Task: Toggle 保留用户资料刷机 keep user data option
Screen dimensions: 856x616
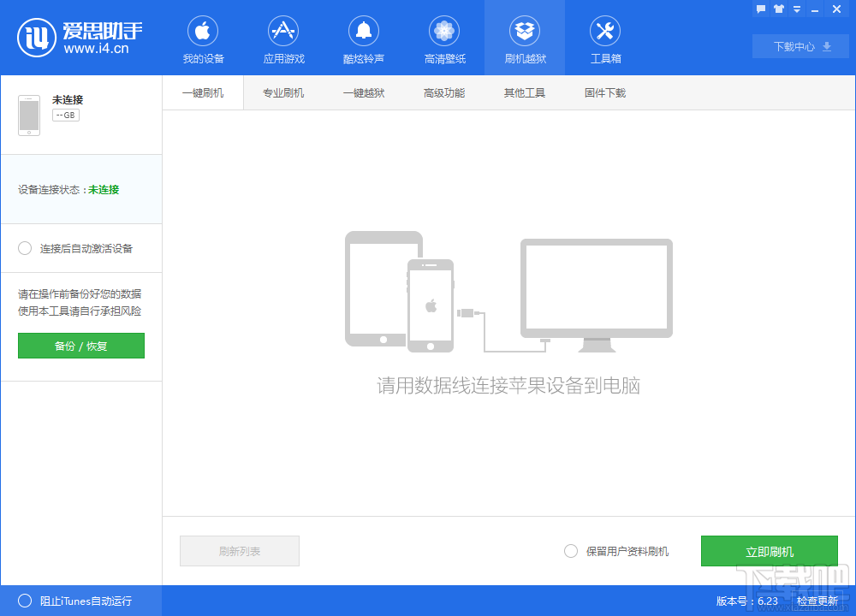Action: pos(571,551)
